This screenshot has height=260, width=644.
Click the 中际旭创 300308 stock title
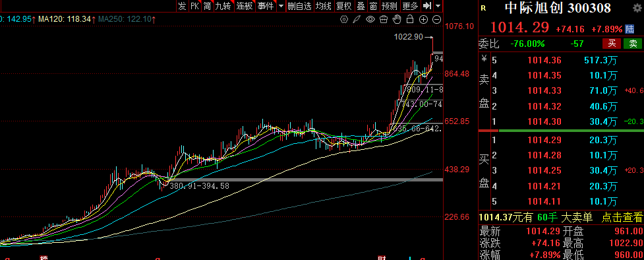pyautogui.click(x=558, y=8)
